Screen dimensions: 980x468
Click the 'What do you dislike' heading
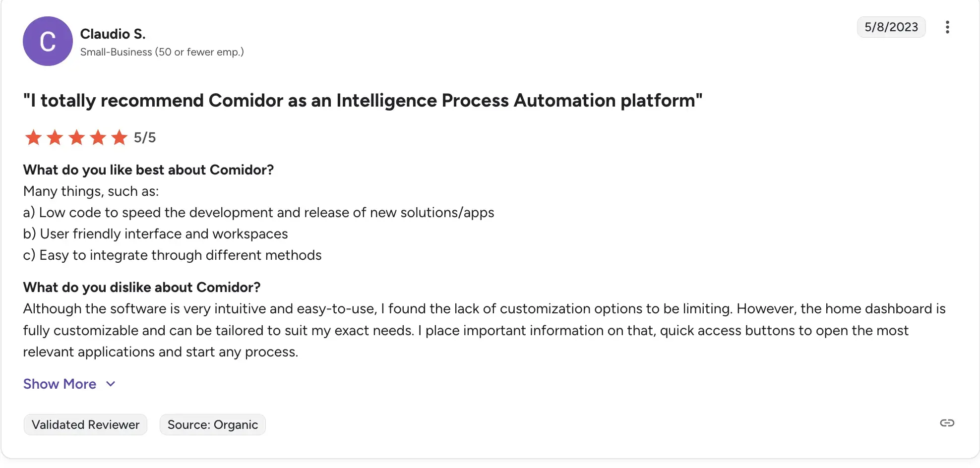click(x=141, y=287)
